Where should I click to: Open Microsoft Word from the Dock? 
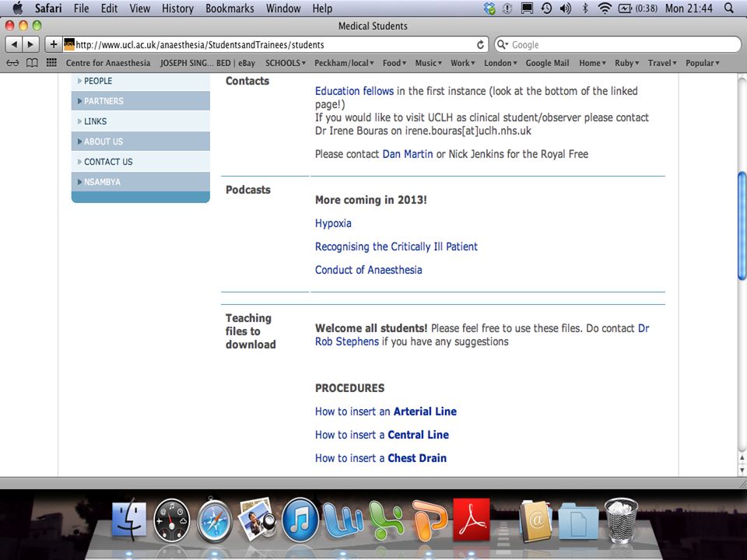click(x=342, y=520)
